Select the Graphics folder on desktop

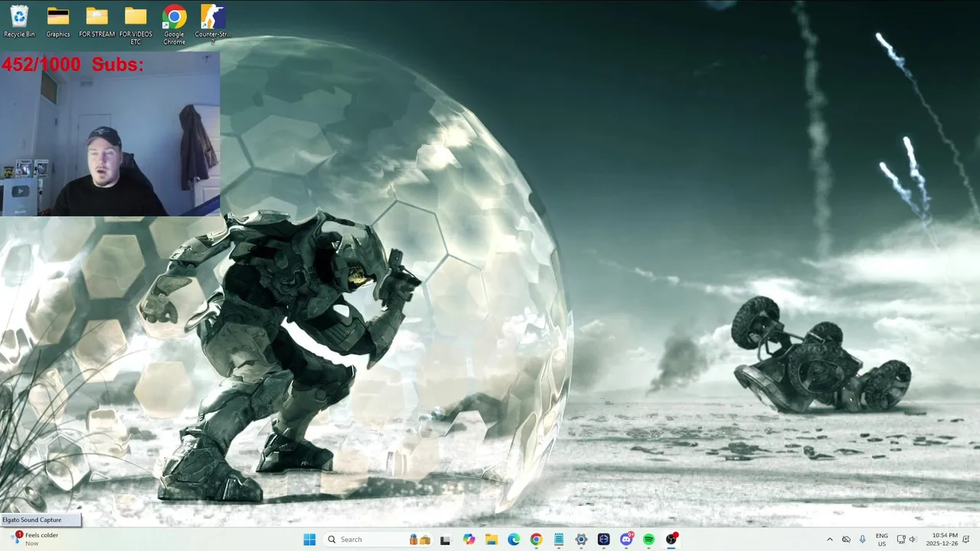pos(58,21)
